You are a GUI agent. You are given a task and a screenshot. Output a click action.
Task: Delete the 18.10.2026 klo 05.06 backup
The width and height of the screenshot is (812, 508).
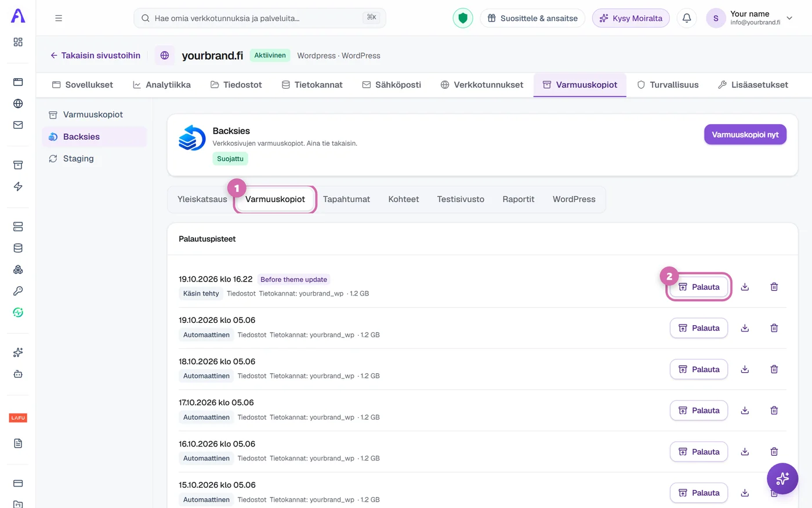[774, 369]
